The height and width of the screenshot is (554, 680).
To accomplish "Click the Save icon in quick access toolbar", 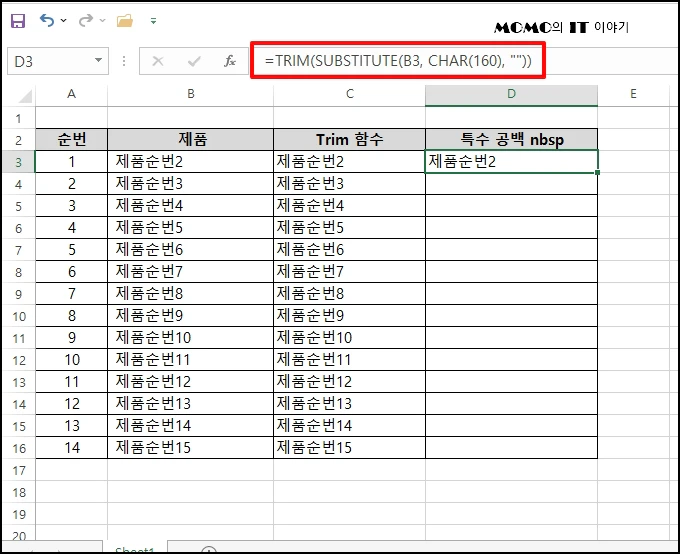I will 18,20.
